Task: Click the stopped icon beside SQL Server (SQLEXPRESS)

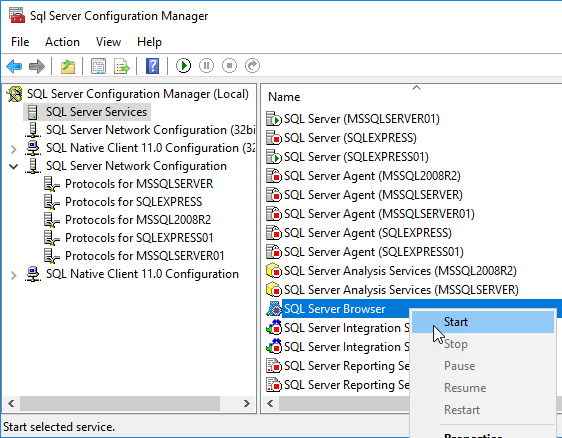Action: tap(274, 138)
